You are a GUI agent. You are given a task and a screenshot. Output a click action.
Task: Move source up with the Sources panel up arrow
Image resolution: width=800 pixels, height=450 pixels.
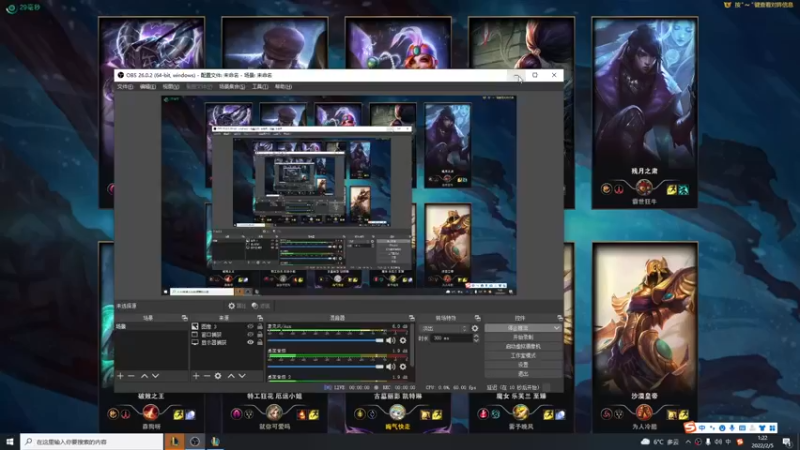231,376
